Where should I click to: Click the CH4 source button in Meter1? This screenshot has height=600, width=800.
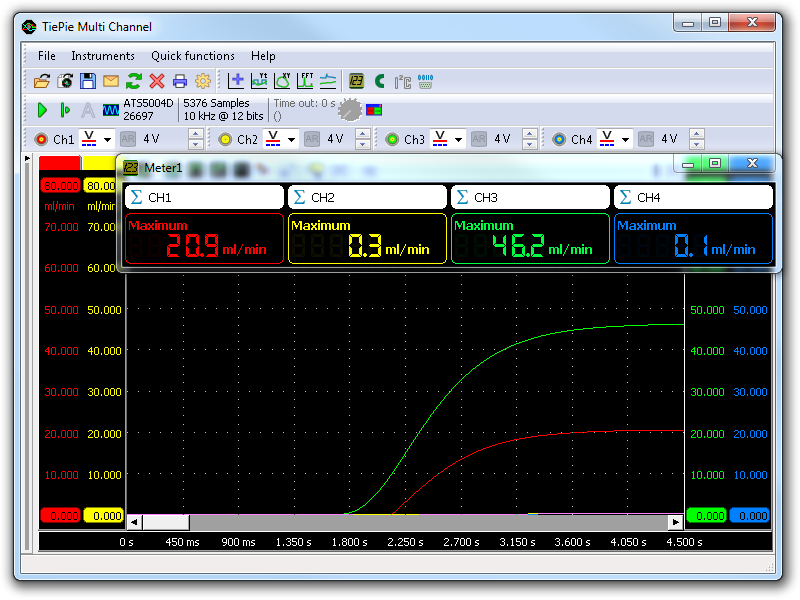coord(694,197)
